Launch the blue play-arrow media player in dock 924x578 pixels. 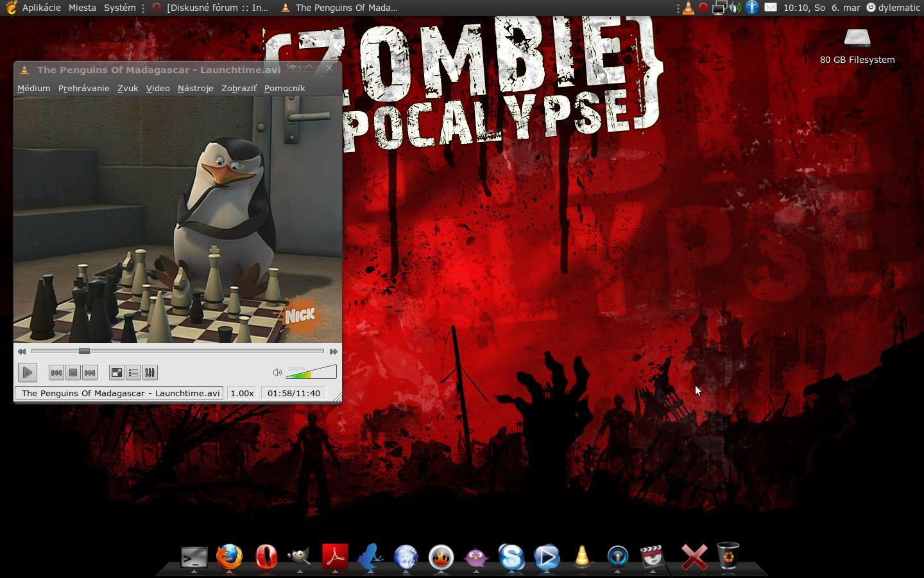tap(547, 557)
